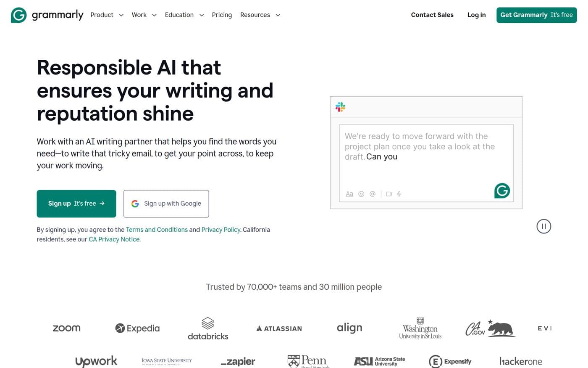Image resolution: width=588 pixels, height=368 pixels.
Task: Pause the typing animation
Action: click(x=543, y=226)
